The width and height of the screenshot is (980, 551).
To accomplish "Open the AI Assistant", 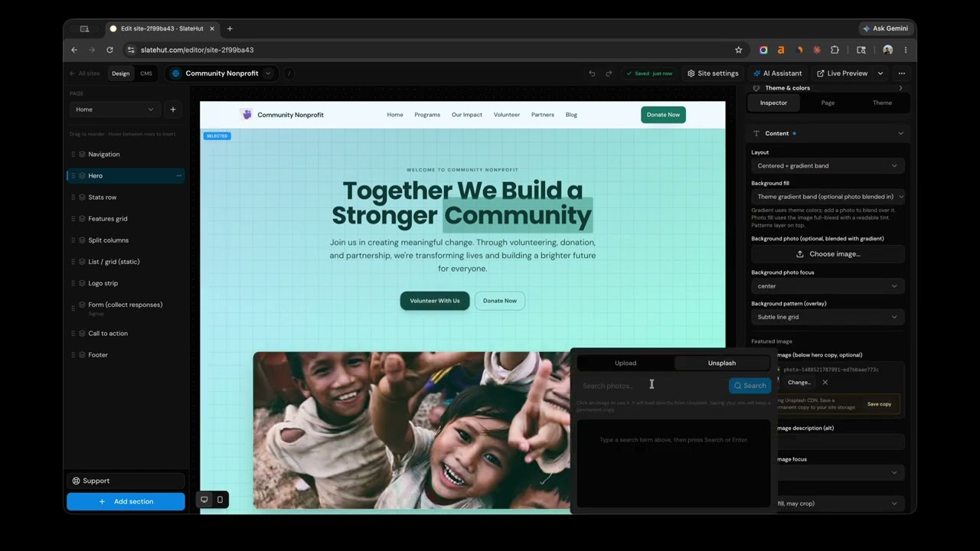I will [x=777, y=73].
